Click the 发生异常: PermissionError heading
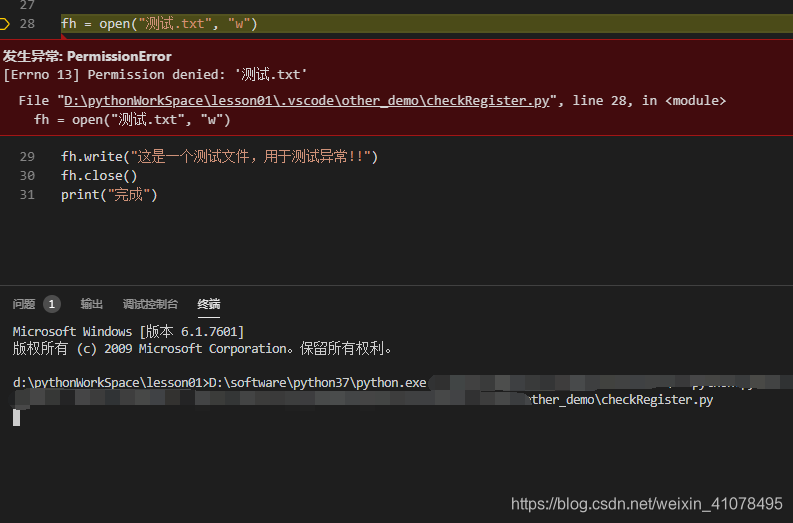This screenshot has width=793, height=523. click(x=87, y=56)
